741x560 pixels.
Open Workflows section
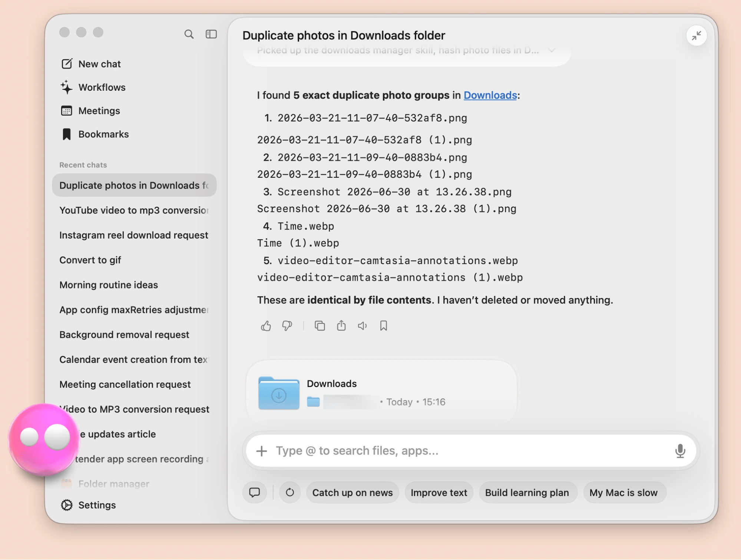[93, 87]
